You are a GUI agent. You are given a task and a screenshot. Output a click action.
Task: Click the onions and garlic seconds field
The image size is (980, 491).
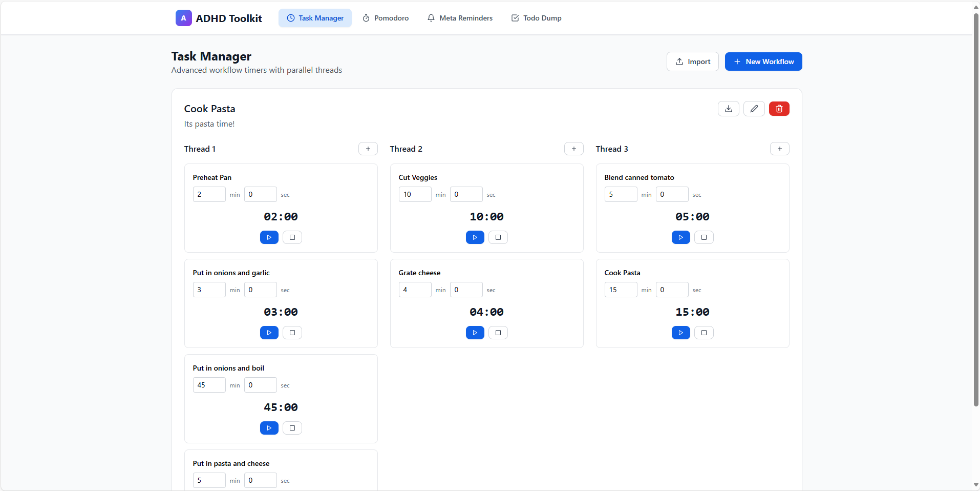(x=261, y=290)
